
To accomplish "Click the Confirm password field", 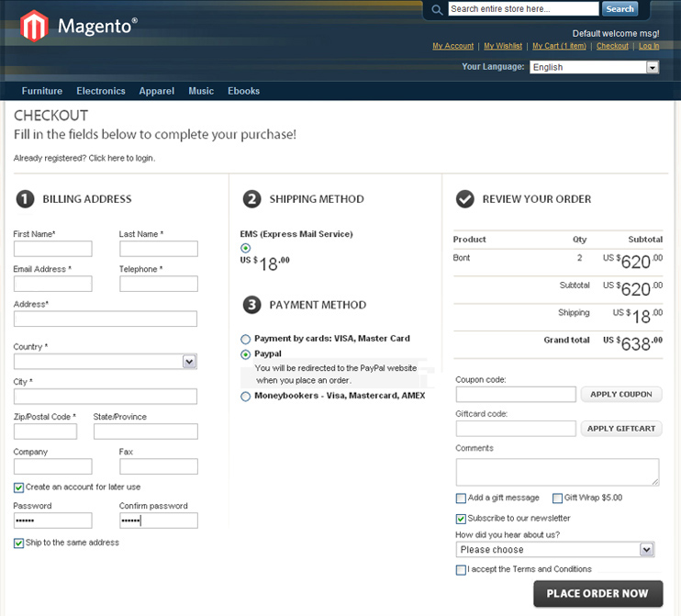I will 159,521.
